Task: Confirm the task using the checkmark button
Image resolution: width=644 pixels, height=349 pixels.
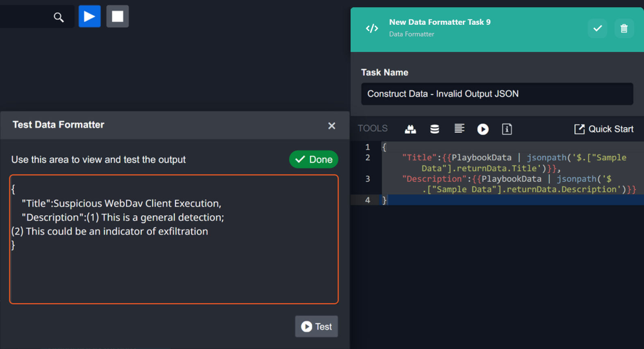Action: coord(597,28)
